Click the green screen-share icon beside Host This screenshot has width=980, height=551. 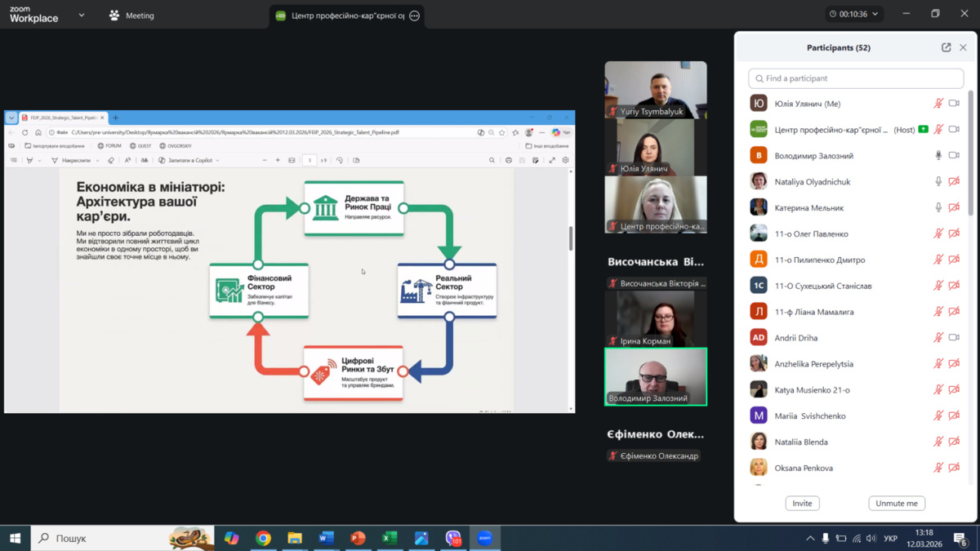(x=923, y=129)
